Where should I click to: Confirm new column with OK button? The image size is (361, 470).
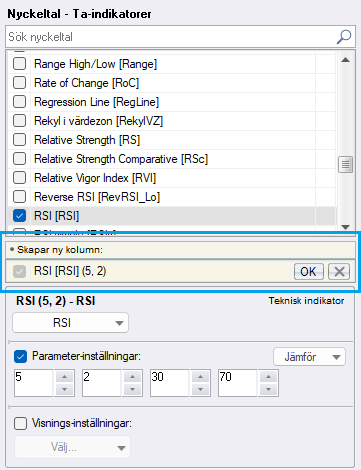pyautogui.click(x=309, y=271)
